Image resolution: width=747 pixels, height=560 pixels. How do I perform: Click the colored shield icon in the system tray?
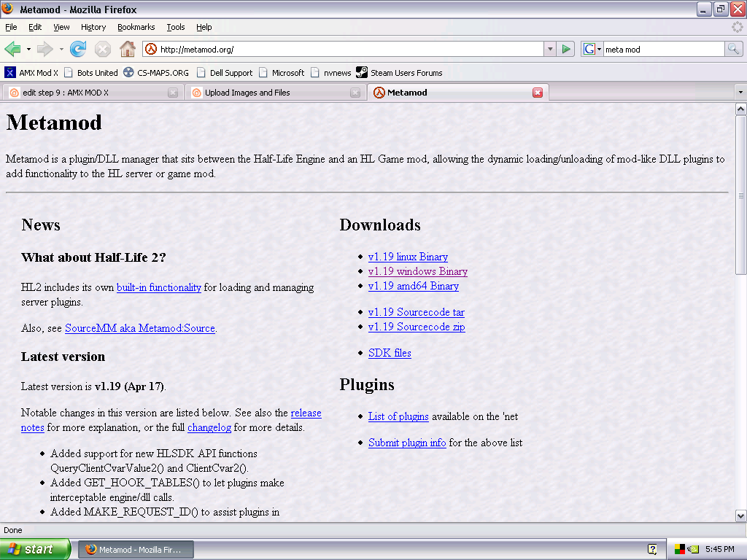679,550
